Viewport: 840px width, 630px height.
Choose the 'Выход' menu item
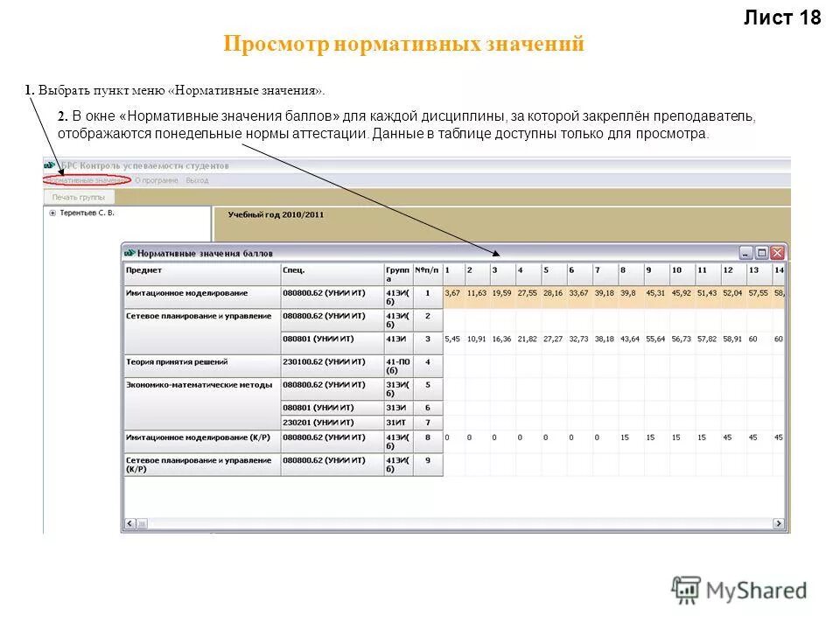tap(197, 180)
